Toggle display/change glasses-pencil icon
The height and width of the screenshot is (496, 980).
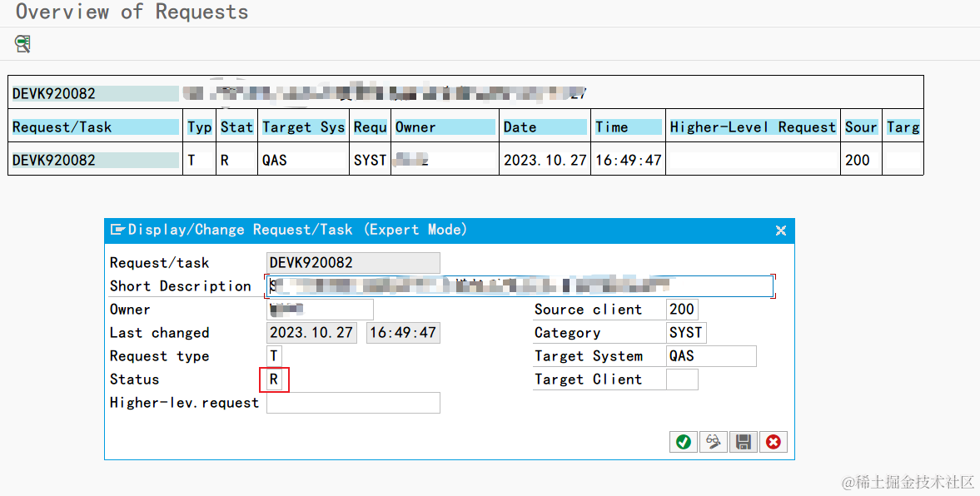tap(713, 442)
